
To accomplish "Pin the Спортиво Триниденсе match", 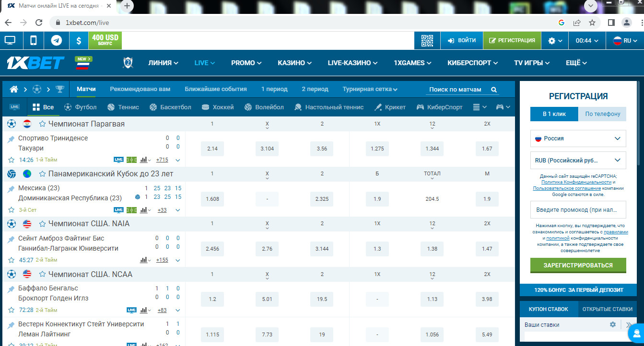I will pyautogui.click(x=11, y=139).
